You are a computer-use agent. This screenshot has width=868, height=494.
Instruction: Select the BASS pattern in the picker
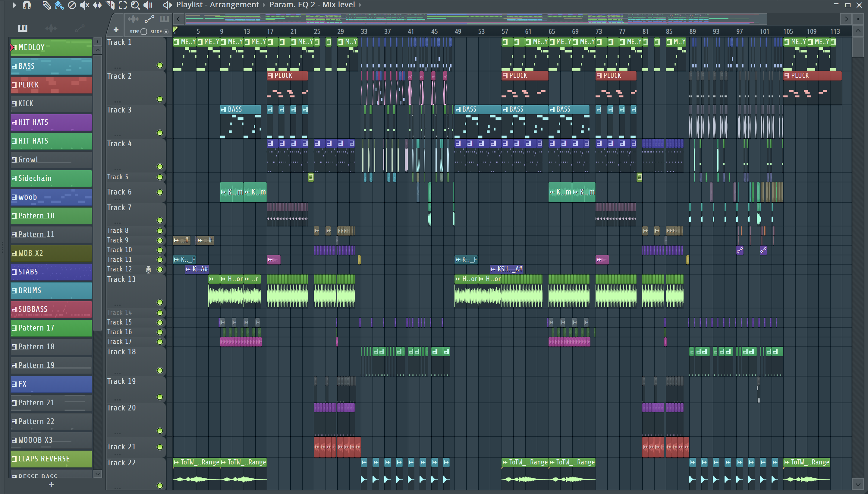[x=51, y=66]
